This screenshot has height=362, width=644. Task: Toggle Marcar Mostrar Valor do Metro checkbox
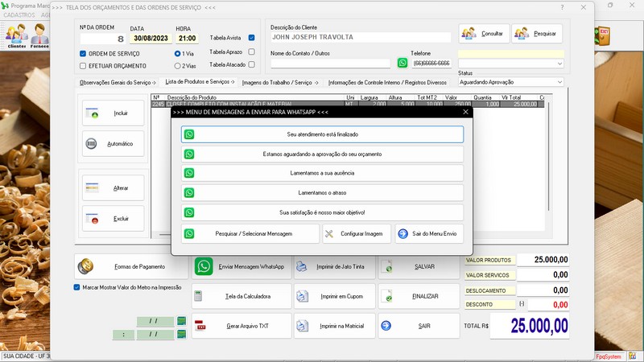(76, 287)
